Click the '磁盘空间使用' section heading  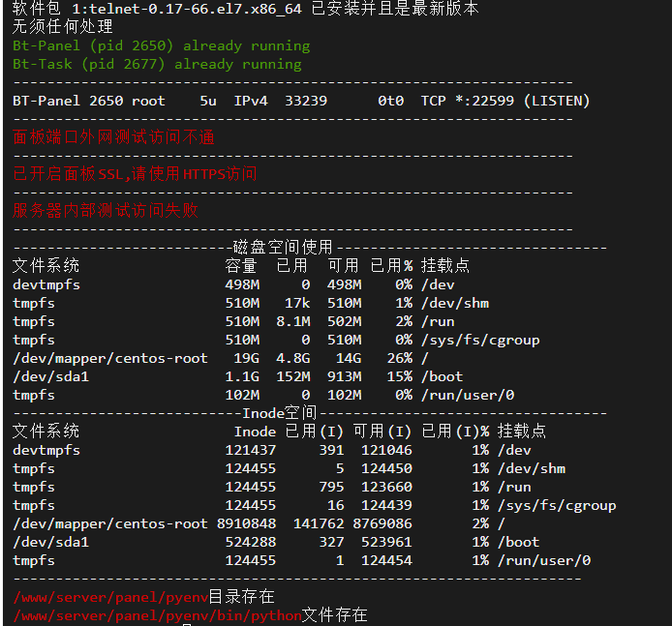[283, 248]
